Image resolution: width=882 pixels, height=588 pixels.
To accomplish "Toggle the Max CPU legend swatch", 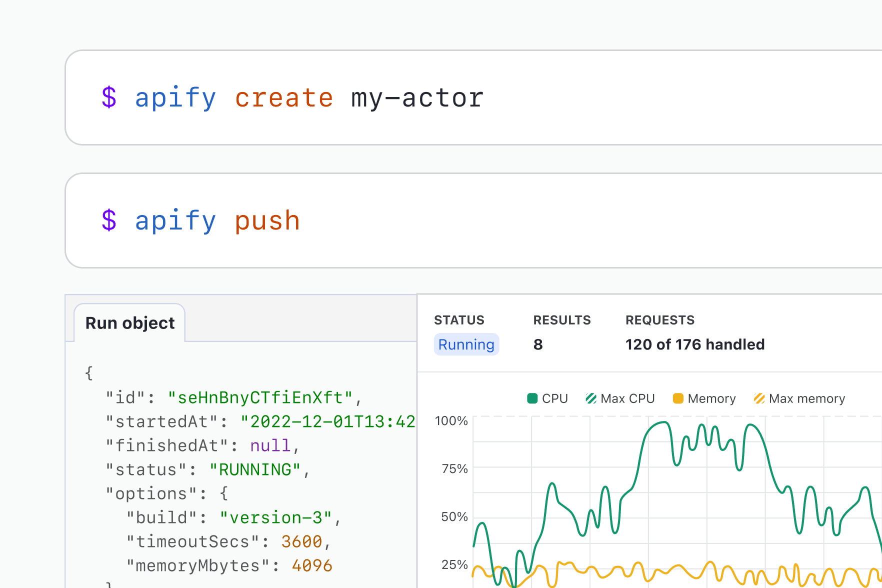I will click(591, 398).
